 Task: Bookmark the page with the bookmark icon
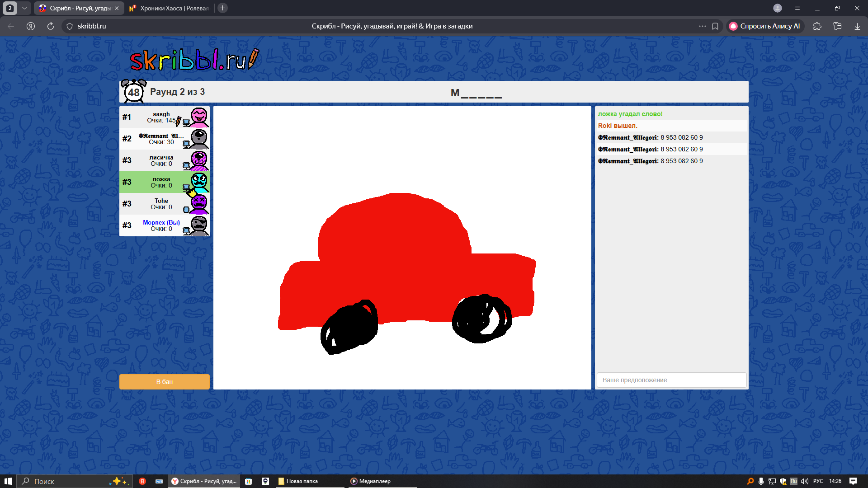click(715, 26)
